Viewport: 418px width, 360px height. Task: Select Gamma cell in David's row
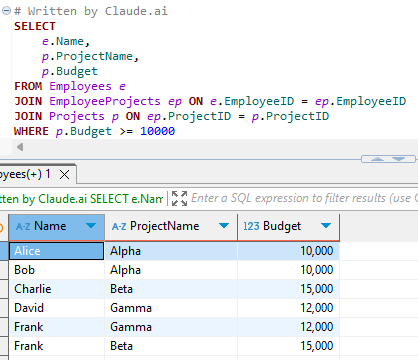(171, 308)
